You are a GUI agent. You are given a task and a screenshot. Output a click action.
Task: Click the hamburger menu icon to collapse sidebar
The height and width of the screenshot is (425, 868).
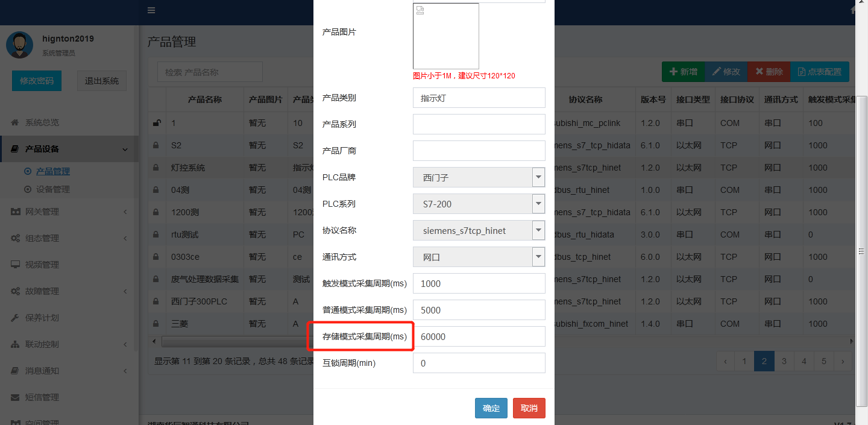(151, 10)
